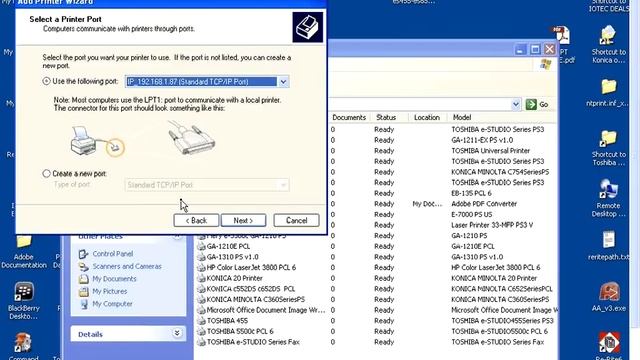640x360 pixels.
Task: Select HP Color LaserJet 3800 printer icon
Action: 201,268
